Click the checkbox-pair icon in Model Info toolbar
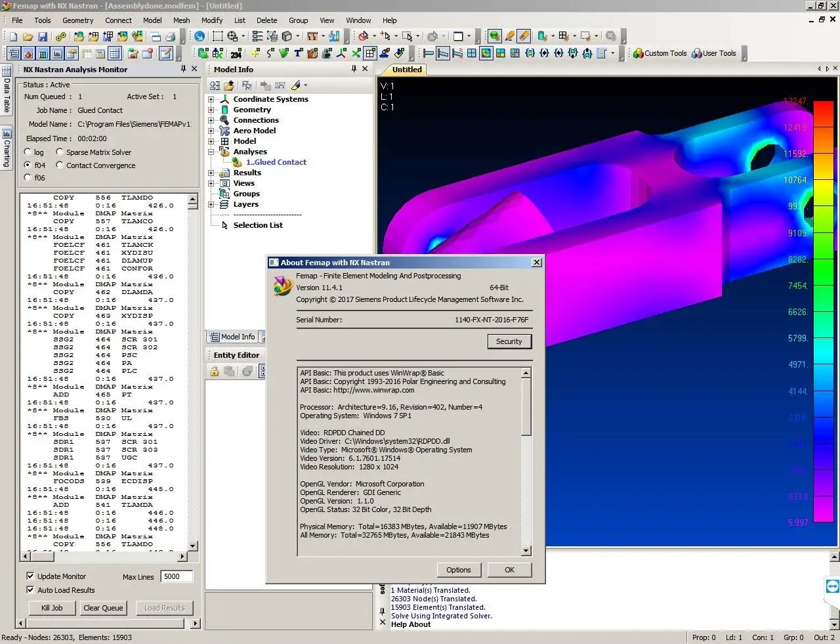Viewport: 840px width, 644px height. pyautogui.click(x=247, y=85)
